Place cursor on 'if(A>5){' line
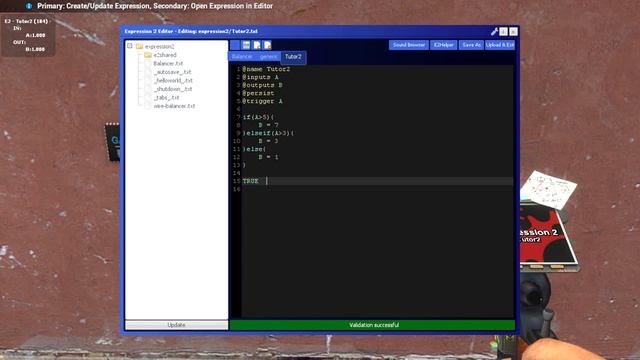640x360 pixels. 258,117
